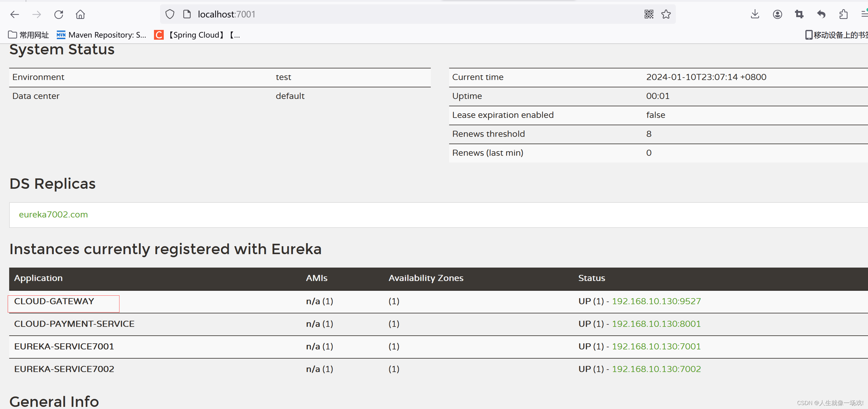Click the General Info heading
This screenshot has height=409, width=868.
54,401
